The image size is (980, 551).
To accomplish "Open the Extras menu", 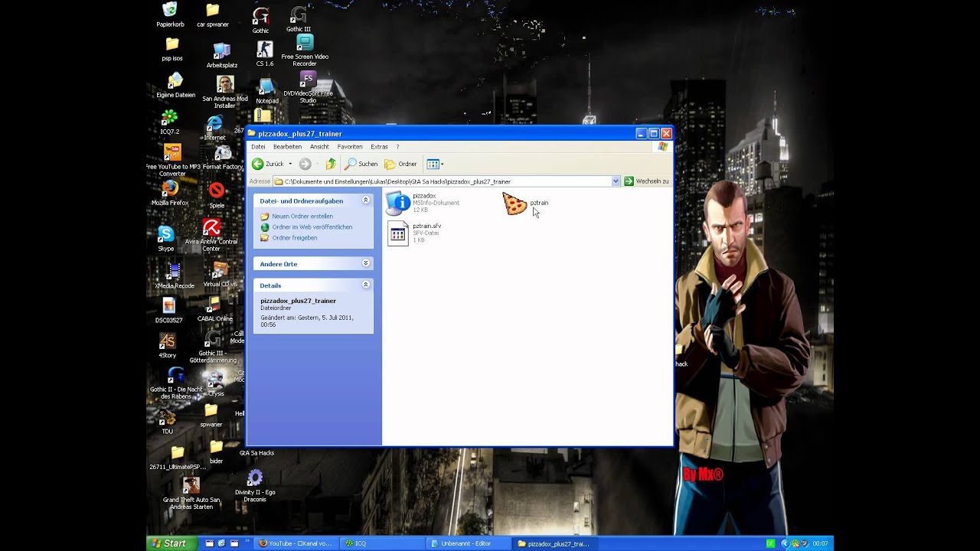I will coord(379,146).
